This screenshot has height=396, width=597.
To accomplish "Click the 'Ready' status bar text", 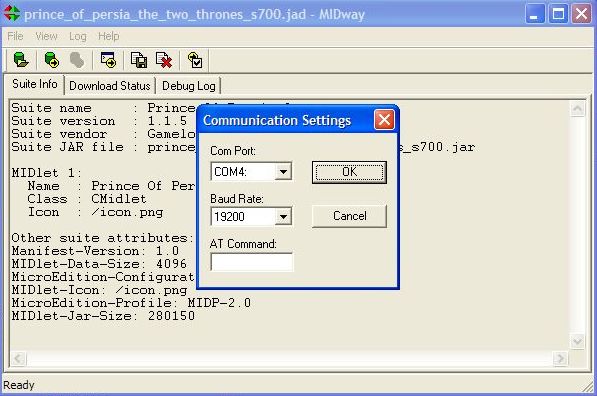I will pos(18,385).
